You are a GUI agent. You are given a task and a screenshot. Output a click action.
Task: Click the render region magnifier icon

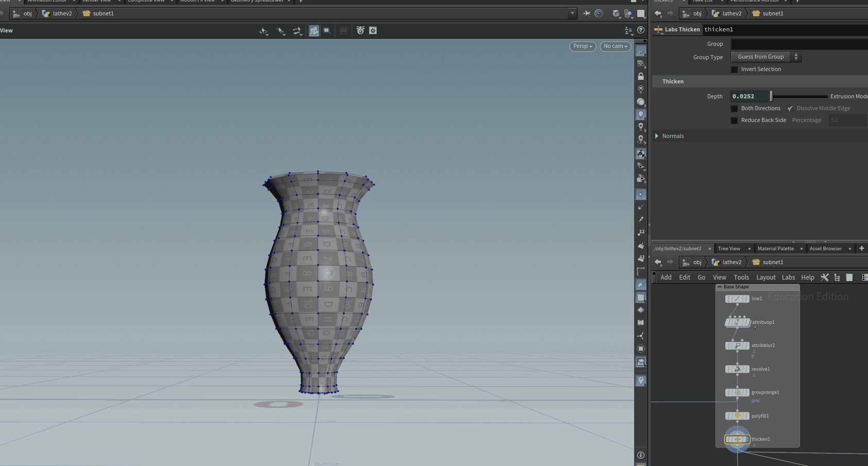click(x=327, y=31)
